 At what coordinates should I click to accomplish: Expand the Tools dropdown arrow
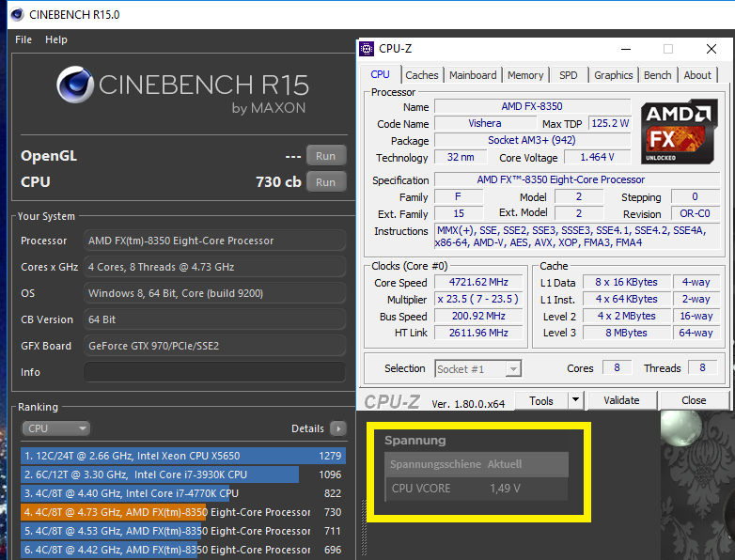[575, 400]
